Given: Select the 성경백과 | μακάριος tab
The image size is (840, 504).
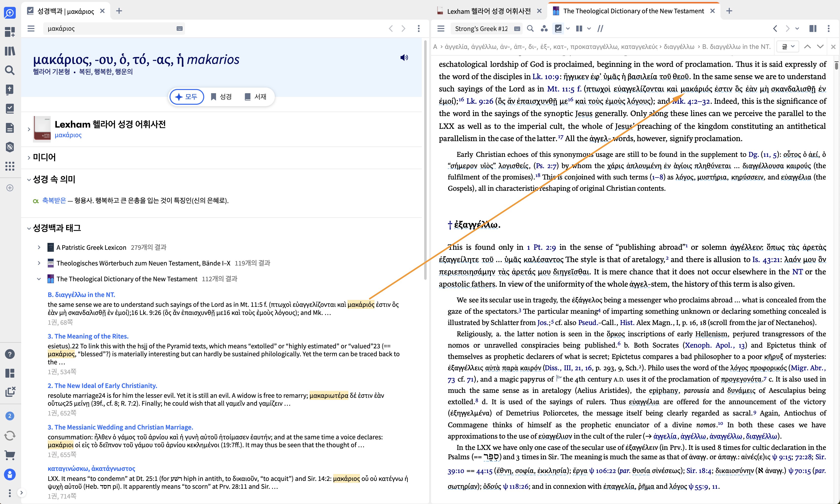Looking at the screenshot, I should click(65, 11).
